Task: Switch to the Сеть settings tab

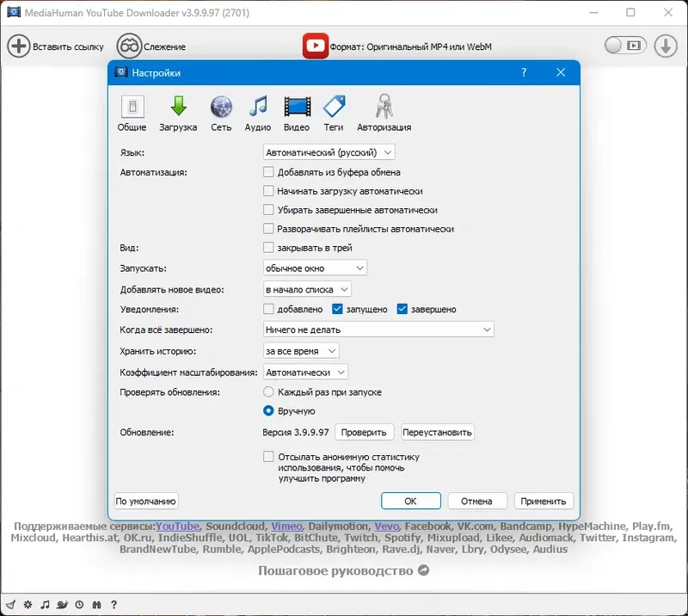Action: 221,114
